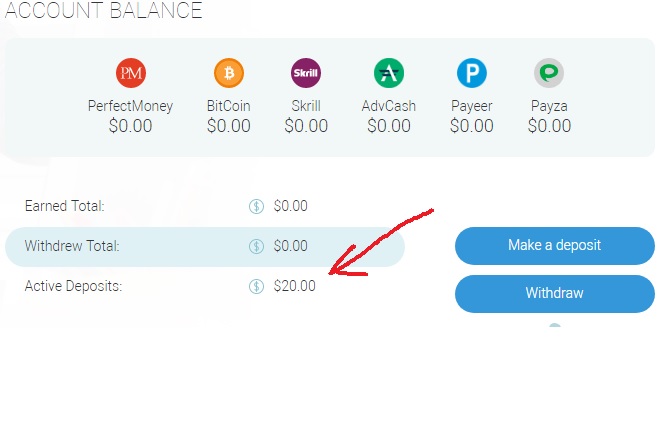671x439 pixels.
Task: Click the green AdvCash icon
Action: coord(389,73)
